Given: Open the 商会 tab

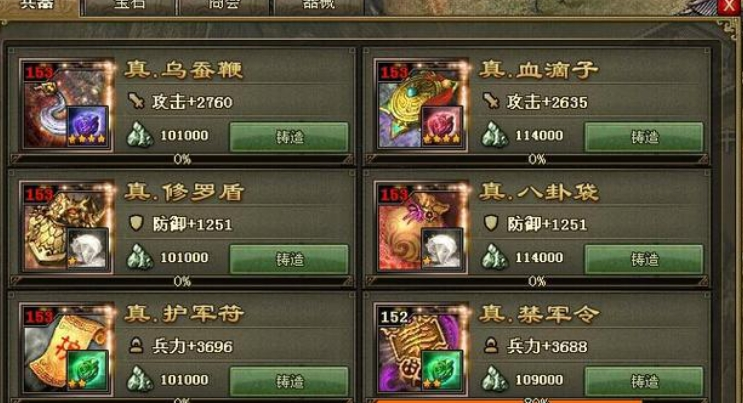Looking at the screenshot, I should (x=224, y=7).
